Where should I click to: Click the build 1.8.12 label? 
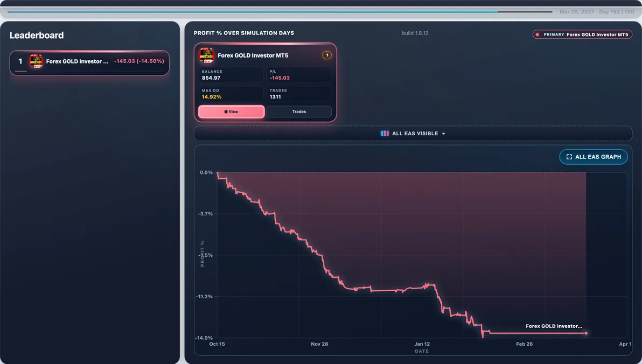[x=415, y=33]
